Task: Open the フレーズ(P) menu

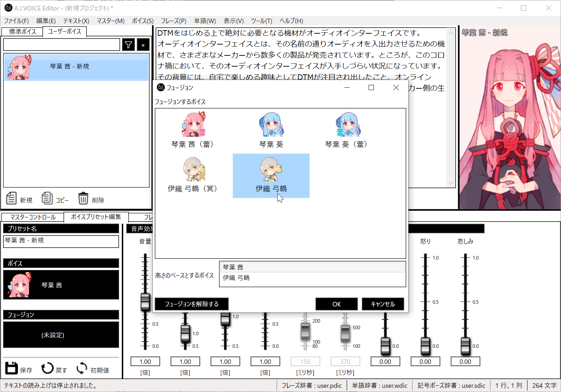Action: [173, 21]
